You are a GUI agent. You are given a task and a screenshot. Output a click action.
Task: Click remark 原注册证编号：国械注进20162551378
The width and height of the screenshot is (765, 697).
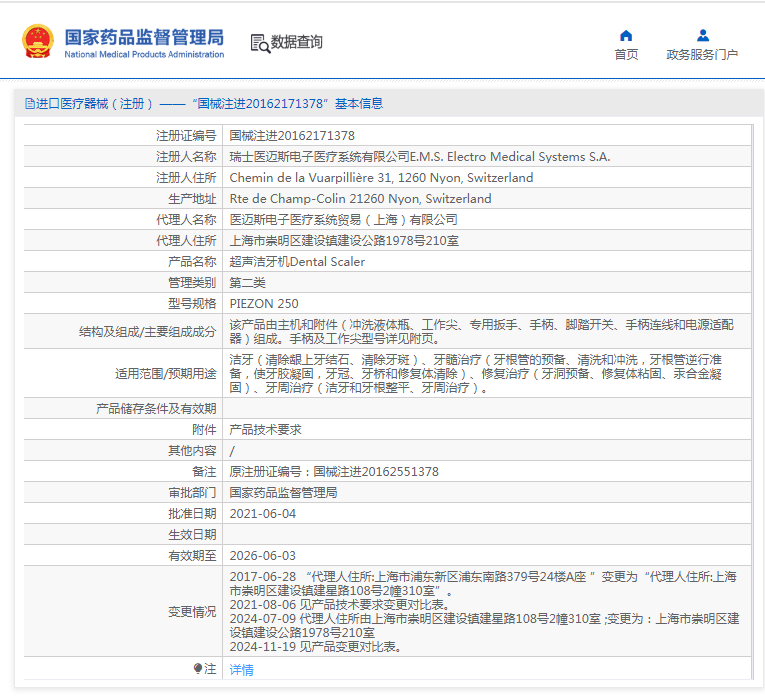(x=334, y=472)
